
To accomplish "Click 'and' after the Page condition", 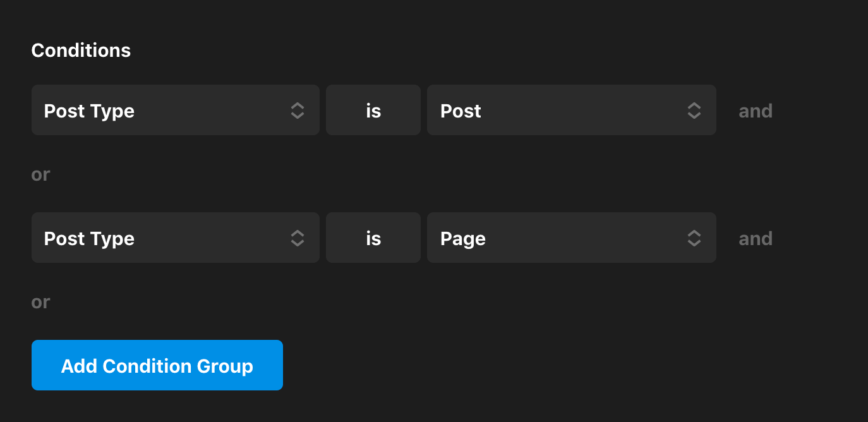I will [x=756, y=238].
